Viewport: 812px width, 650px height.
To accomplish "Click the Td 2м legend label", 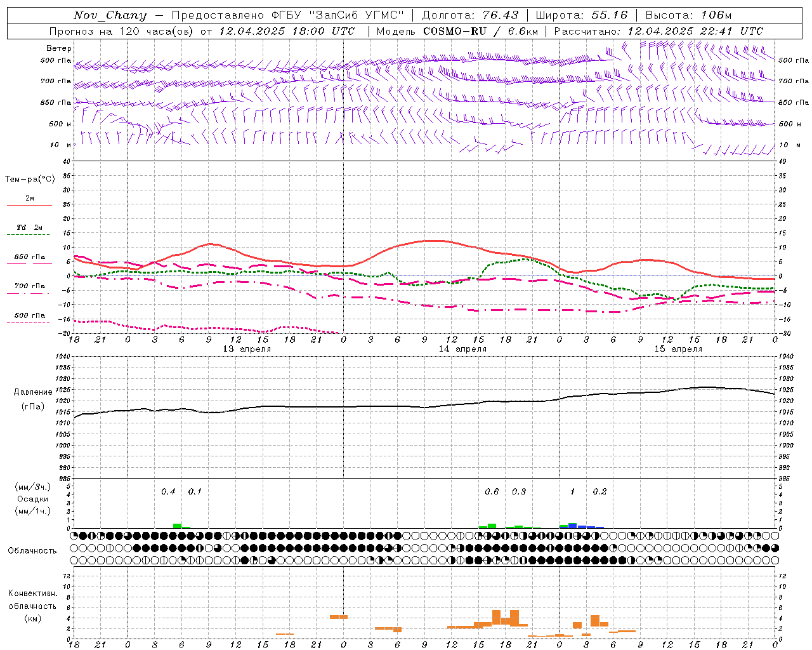I will (x=30, y=227).
